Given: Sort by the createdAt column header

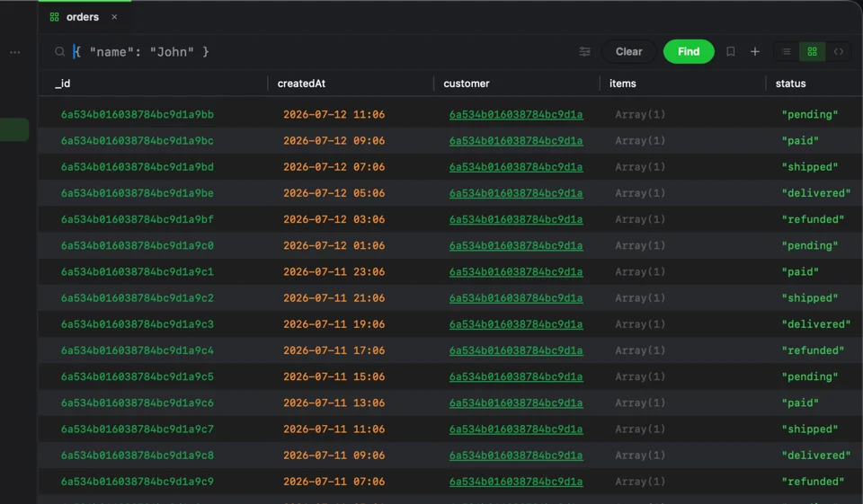Looking at the screenshot, I should click(x=301, y=84).
